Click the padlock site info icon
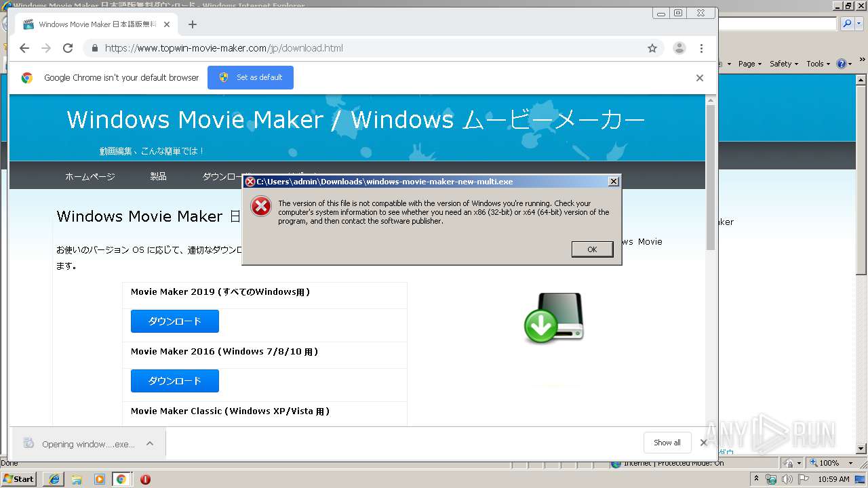The image size is (868, 488). coord(94,48)
